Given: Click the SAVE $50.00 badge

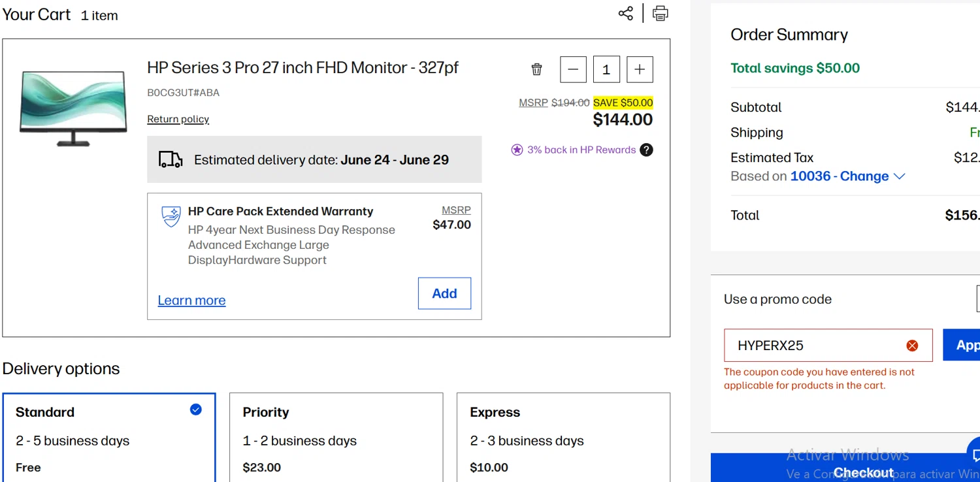Looking at the screenshot, I should click(x=623, y=103).
